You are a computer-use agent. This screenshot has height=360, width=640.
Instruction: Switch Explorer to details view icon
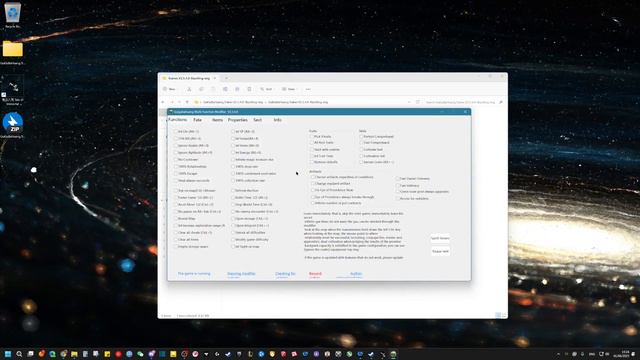[498, 315]
